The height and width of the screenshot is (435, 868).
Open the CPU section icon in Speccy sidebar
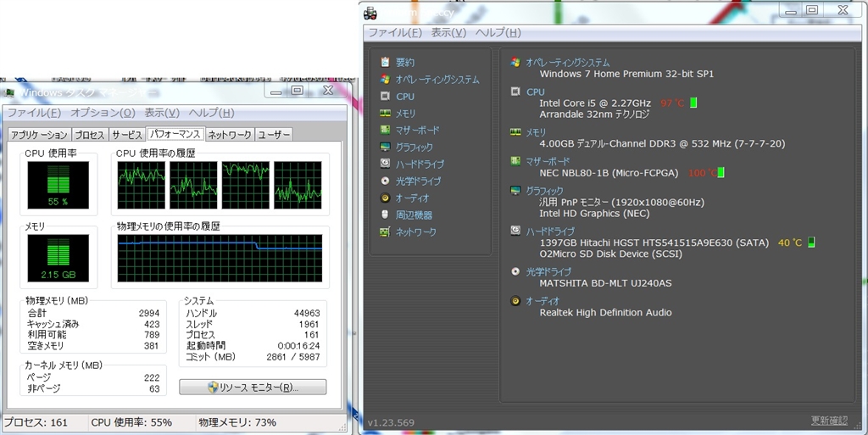click(x=386, y=97)
